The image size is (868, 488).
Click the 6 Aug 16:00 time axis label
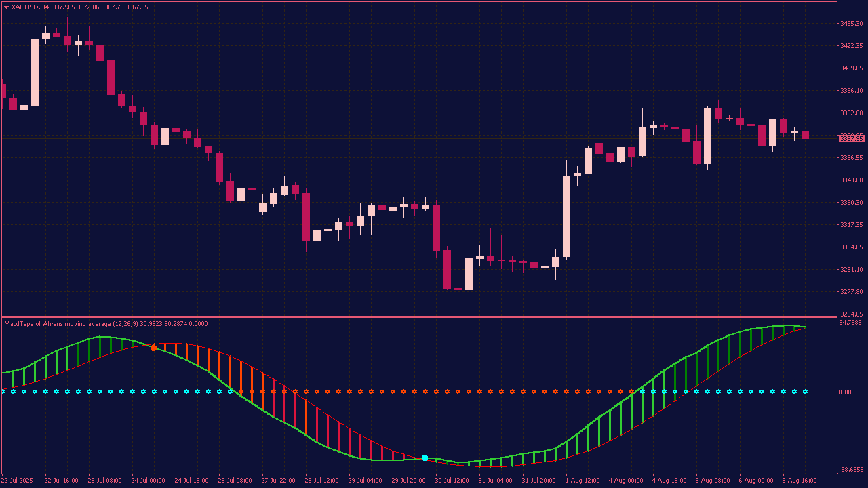click(x=800, y=481)
